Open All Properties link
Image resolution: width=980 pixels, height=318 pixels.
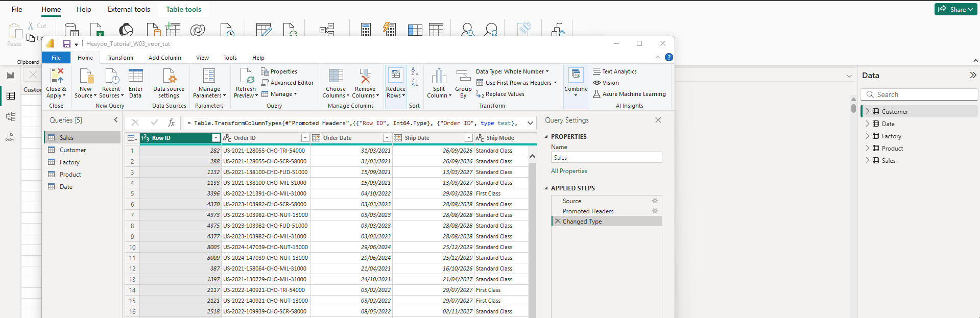coord(569,171)
